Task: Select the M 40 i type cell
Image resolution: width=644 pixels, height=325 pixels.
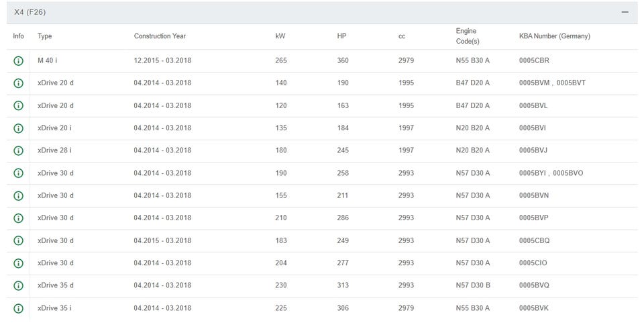Action: (47, 60)
